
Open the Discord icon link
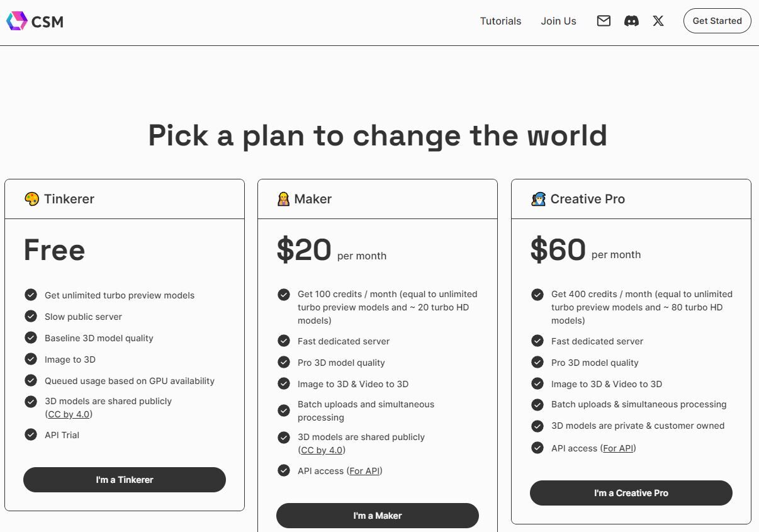631,21
